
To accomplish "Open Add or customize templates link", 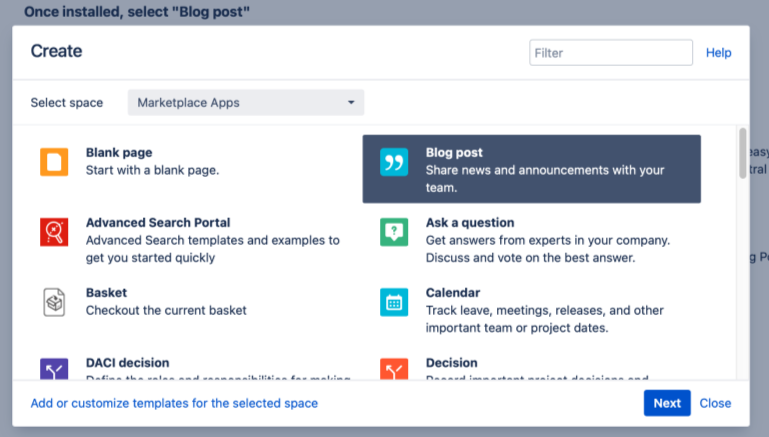I will (174, 403).
